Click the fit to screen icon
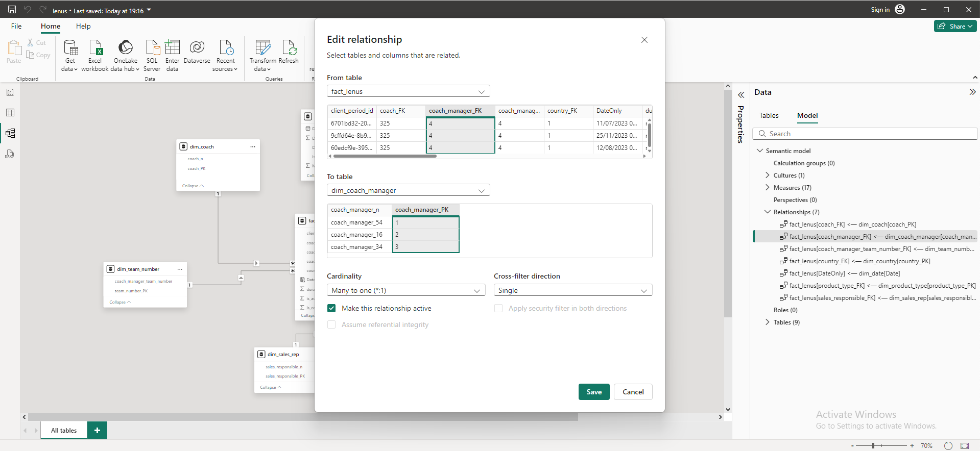The width and height of the screenshot is (980, 451). pyautogui.click(x=965, y=445)
